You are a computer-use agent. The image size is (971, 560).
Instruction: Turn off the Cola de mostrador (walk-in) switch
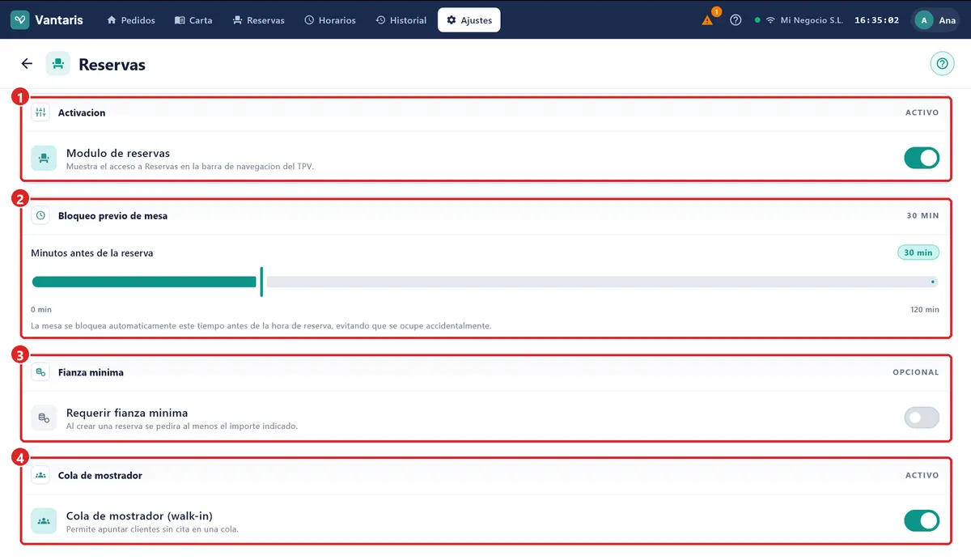(x=922, y=520)
